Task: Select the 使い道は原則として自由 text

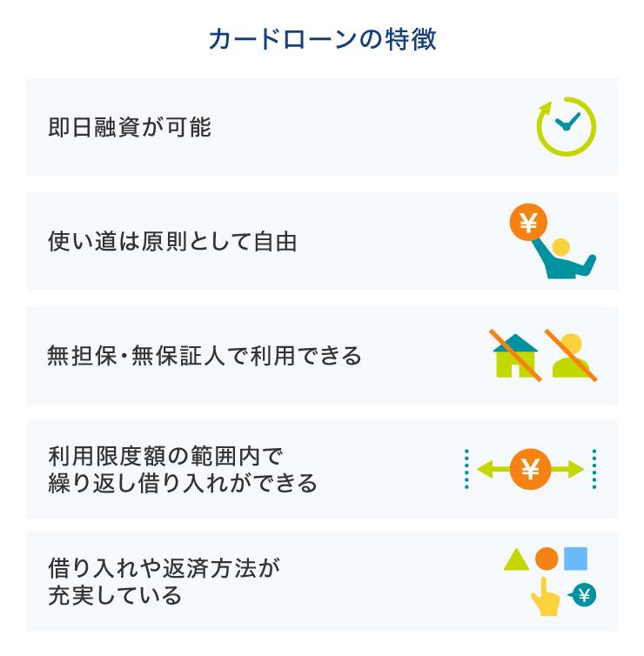Action: pyautogui.click(x=172, y=241)
